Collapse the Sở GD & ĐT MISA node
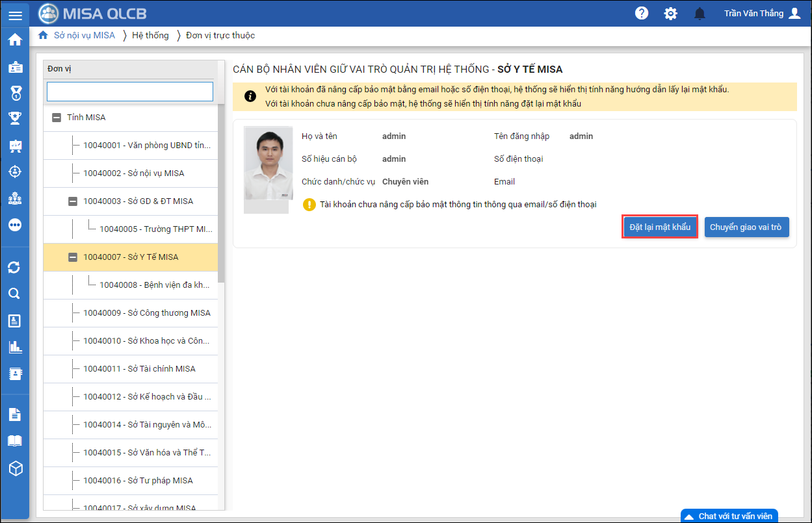Screen dimensions: 812x523 tap(73, 201)
